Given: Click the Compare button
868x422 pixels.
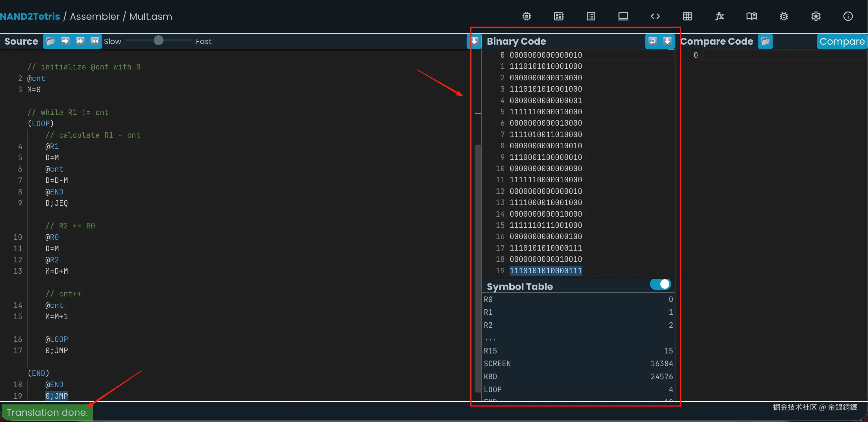Looking at the screenshot, I should [x=842, y=41].
